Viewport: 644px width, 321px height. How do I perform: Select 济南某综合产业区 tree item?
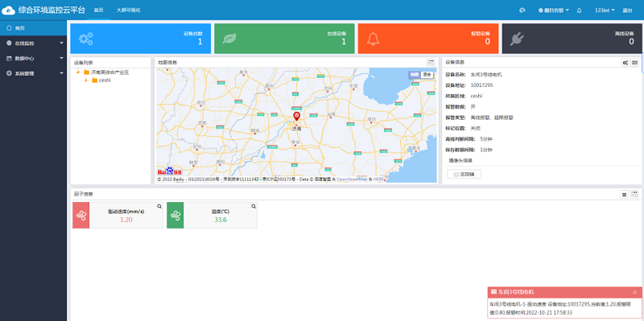[109, 72]
